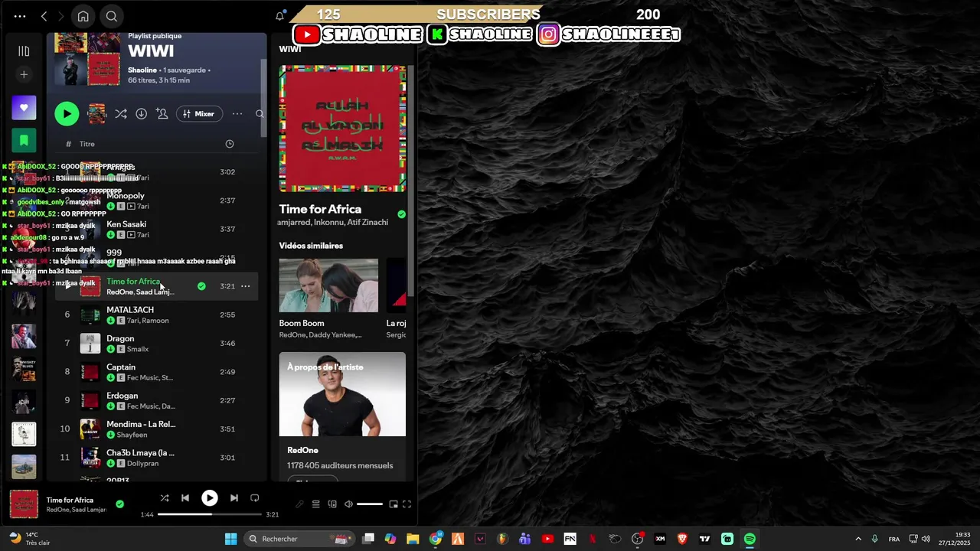Open the RedOne artist name link
This screenshot has height=551, width=980.
point(302,450)
